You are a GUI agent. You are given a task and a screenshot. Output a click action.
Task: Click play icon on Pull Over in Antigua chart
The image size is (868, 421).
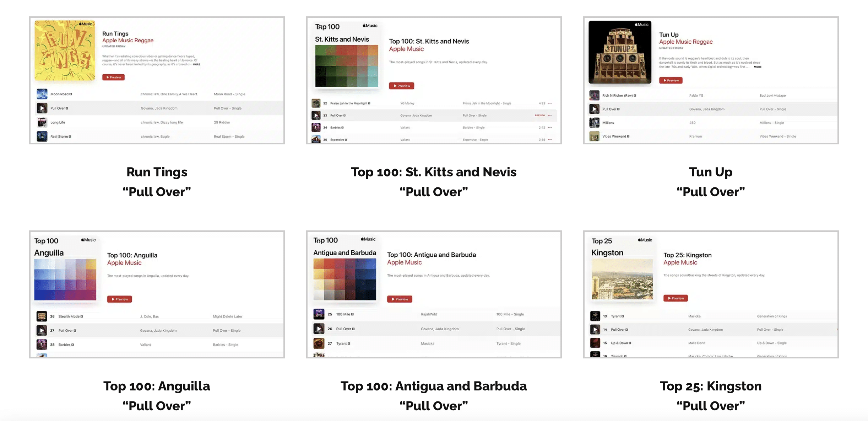319,329
